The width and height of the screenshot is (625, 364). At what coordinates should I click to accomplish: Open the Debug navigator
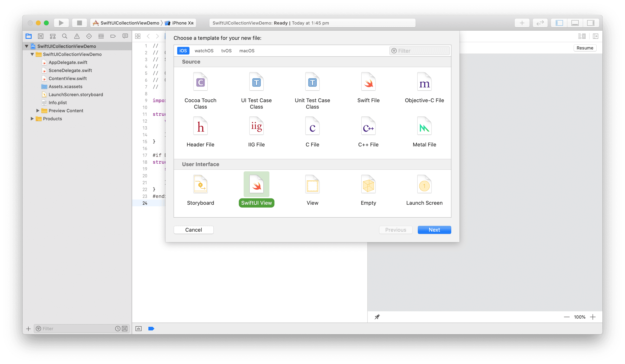101,36
